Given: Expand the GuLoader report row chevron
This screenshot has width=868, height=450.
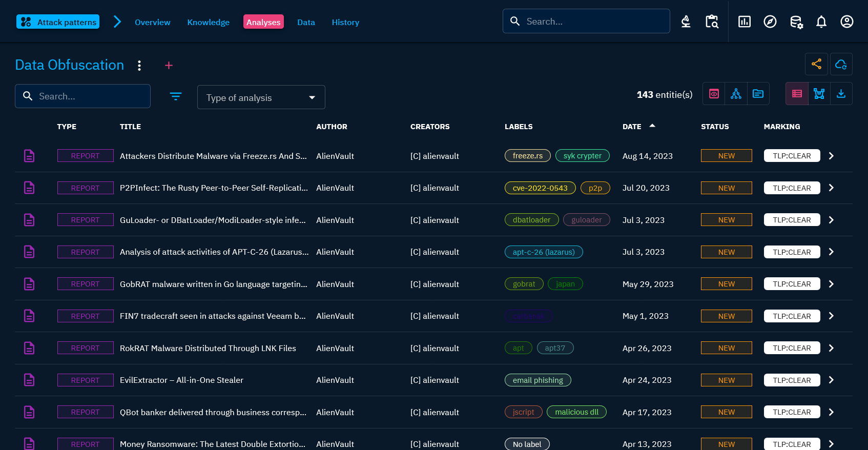Looking at the screenshot, I should coord(831,220).
